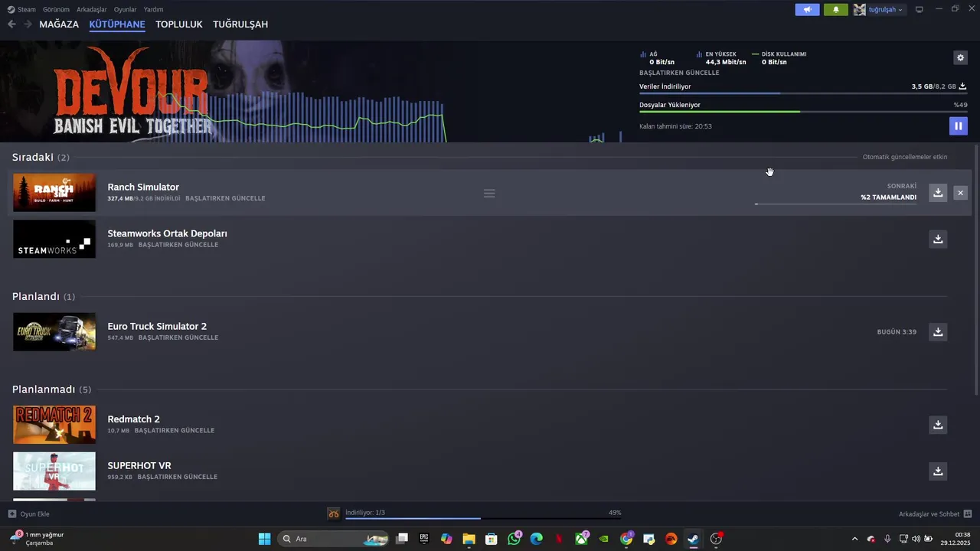Open the İndiriliyor 1/3 downloads status bar
This screenshot has width=980, height=551.
[475, 514]
